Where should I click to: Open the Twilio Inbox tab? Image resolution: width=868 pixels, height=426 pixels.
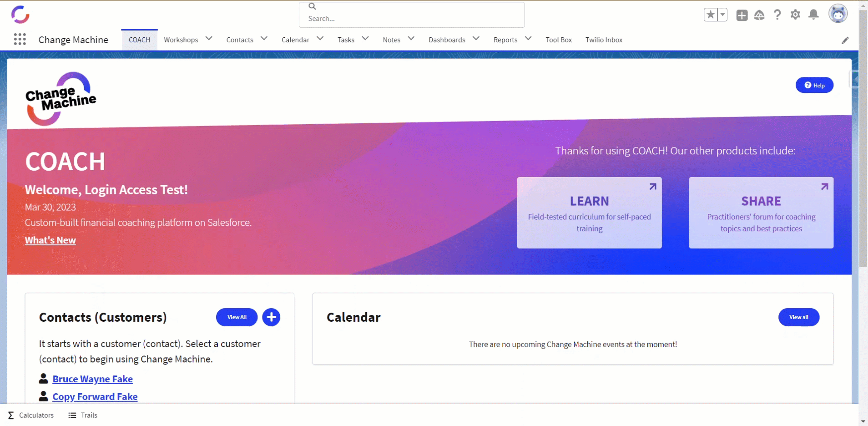(x=604, y=40)
